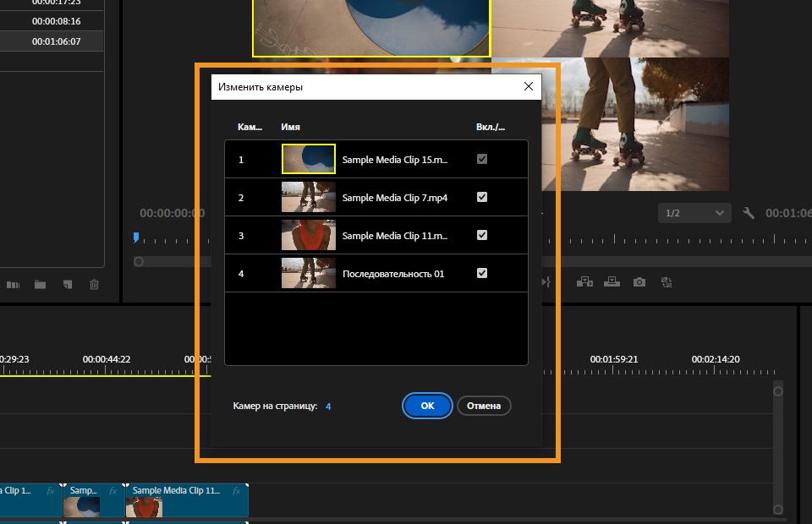Close the Изменить камеры dialog
The image size is (812, 524).
529,86
